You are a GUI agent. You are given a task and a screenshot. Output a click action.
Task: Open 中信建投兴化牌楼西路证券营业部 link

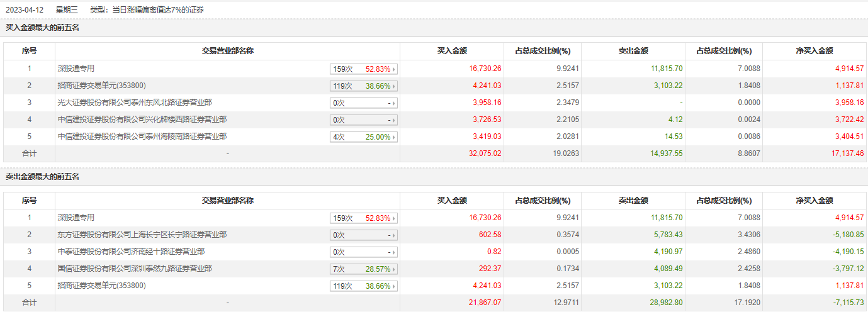coord(142,120)
